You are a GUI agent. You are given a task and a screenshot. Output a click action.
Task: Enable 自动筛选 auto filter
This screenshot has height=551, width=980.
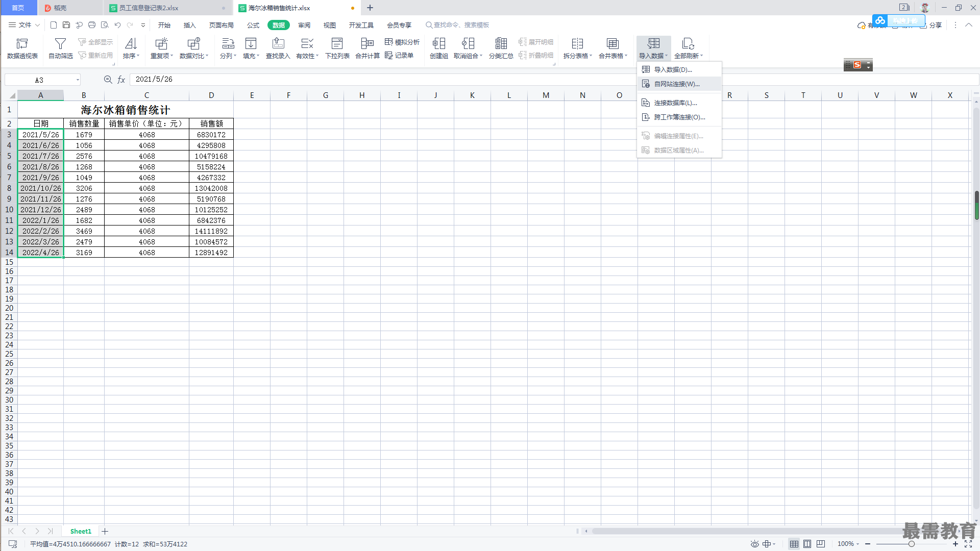pos(61,48)
